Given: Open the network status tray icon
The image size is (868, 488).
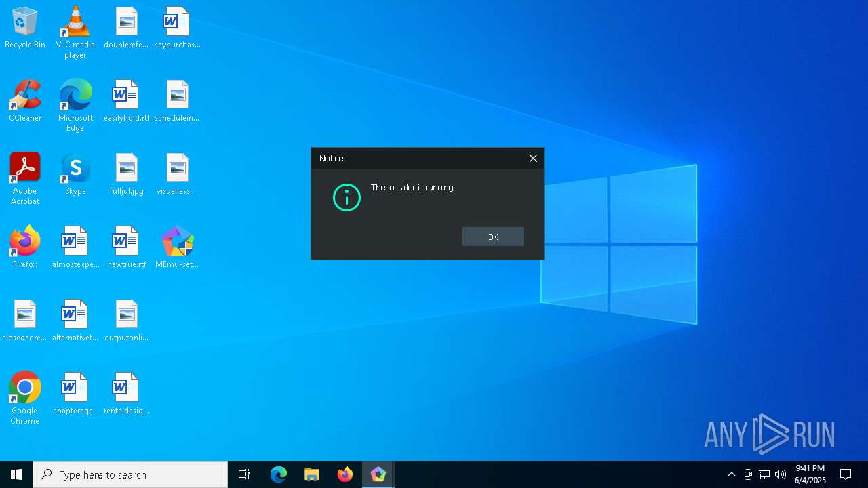Looking at the screenshot, I should 764,474.
